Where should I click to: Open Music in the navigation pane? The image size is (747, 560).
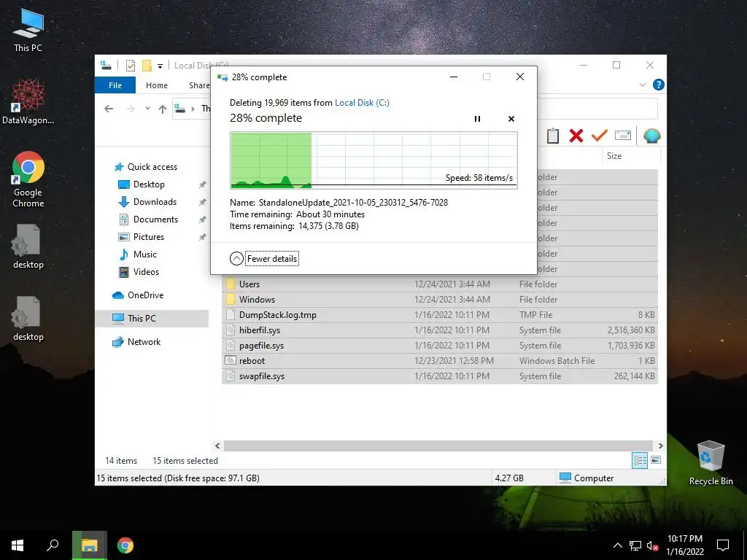click(145, 254)
